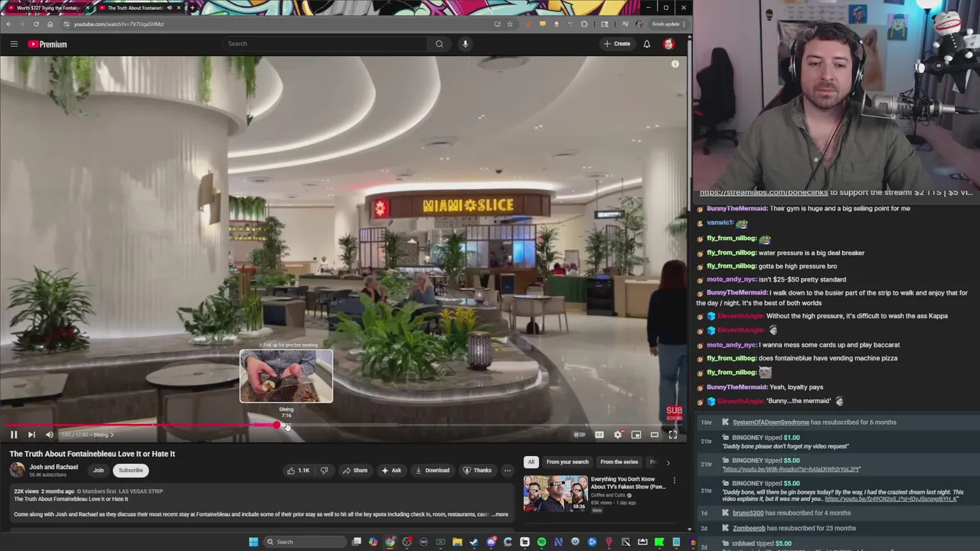980x551 pixels.
Task: Dislike the video with thumbs down
Action: click(x=324, y=471)
